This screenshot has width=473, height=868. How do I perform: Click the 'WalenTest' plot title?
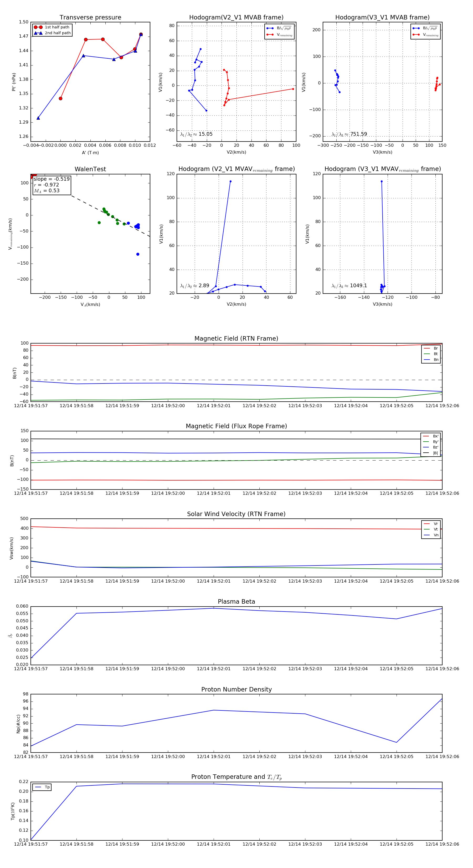coord(90,169)
